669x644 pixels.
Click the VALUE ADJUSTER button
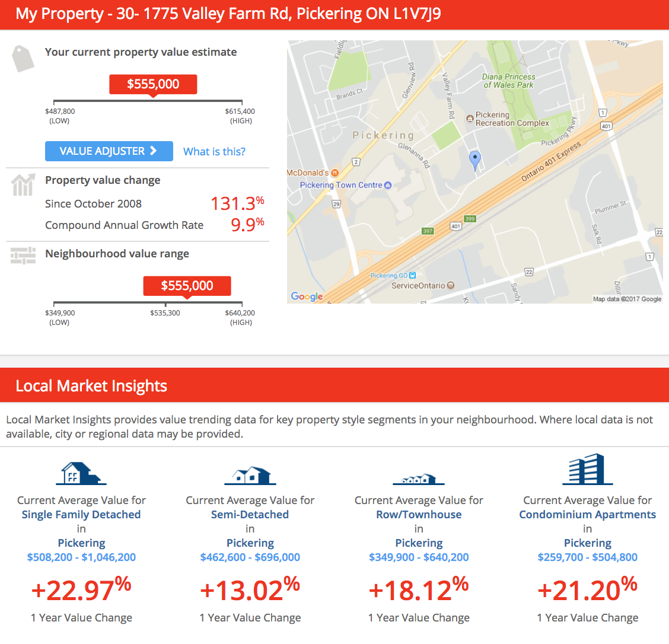[109, 151]
